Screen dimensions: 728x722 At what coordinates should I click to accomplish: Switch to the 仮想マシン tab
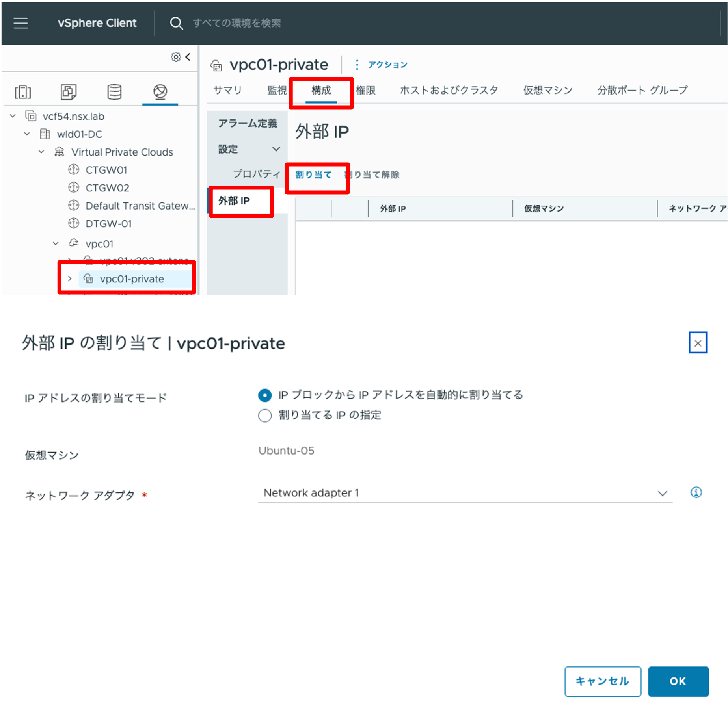click(x=548, y=91)
